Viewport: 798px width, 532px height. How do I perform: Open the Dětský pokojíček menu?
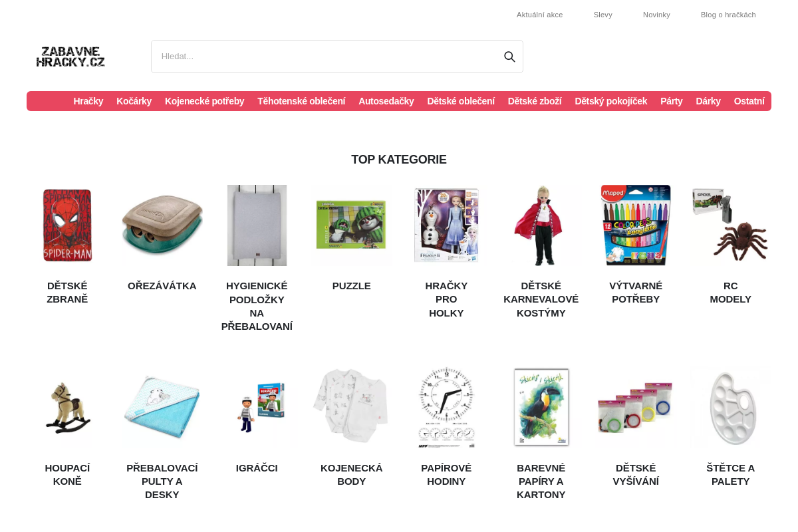(x=611, y=101)
